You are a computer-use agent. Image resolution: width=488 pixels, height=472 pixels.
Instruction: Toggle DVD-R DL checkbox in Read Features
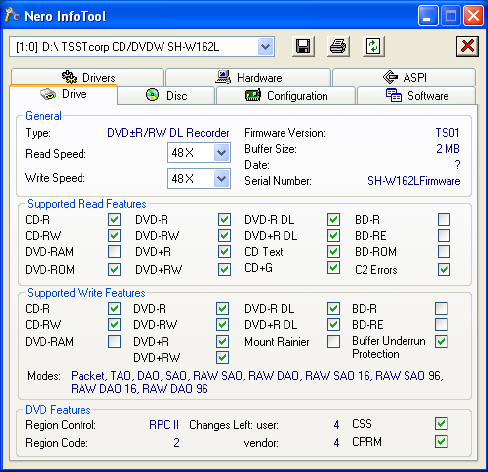pos(333,220)
